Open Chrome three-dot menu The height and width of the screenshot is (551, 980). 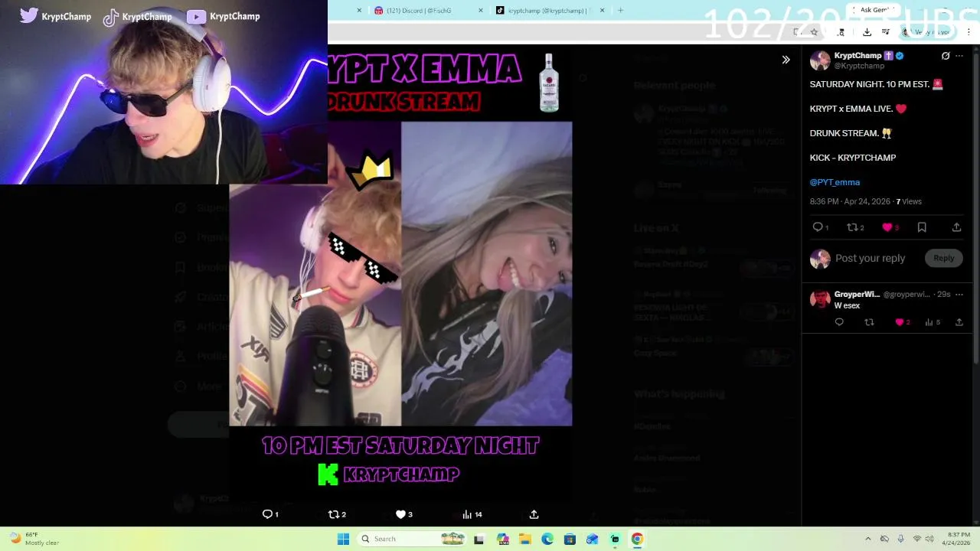point(969,32)
